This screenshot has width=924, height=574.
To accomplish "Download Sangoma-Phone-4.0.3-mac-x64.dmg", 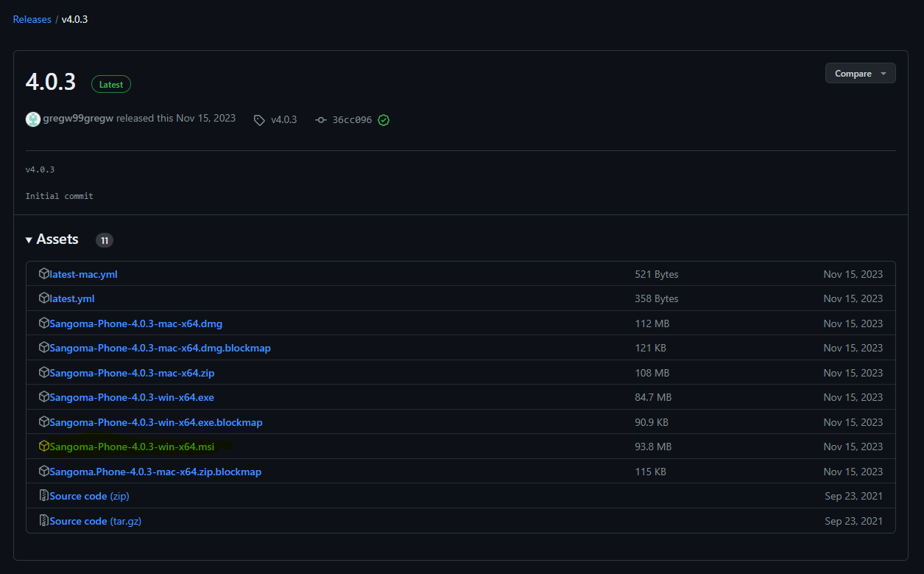I will tap(135, 323).
